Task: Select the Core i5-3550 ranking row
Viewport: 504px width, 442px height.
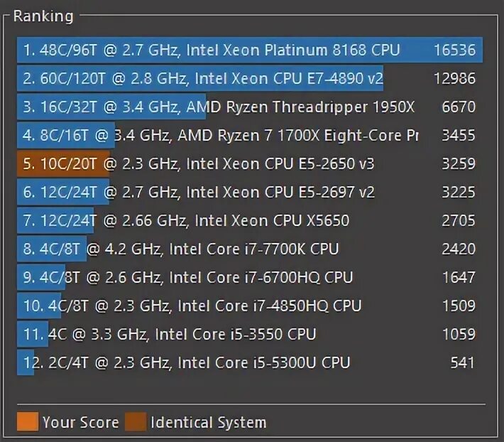Action: (250, 334)
